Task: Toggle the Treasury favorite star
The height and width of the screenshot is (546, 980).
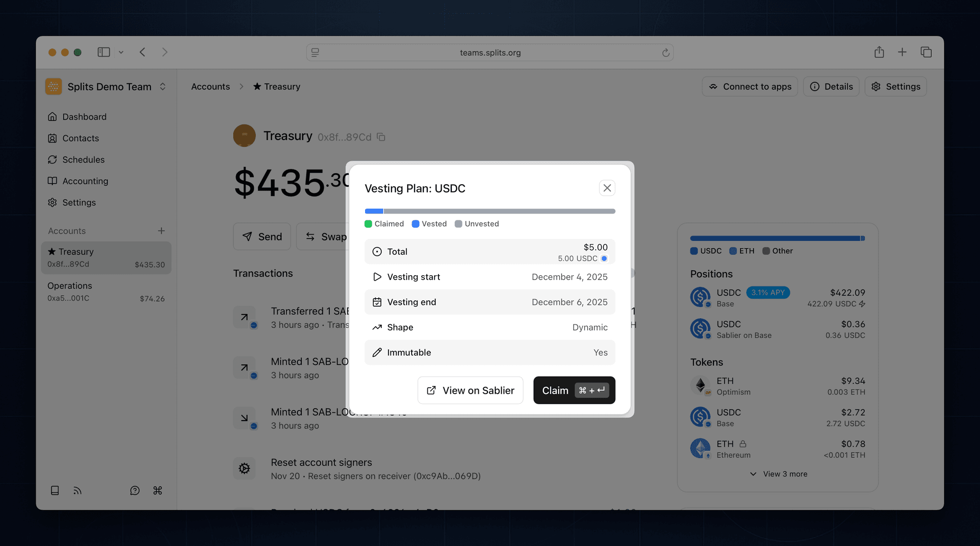Action: pyautogui.click(x=257, y=86)
